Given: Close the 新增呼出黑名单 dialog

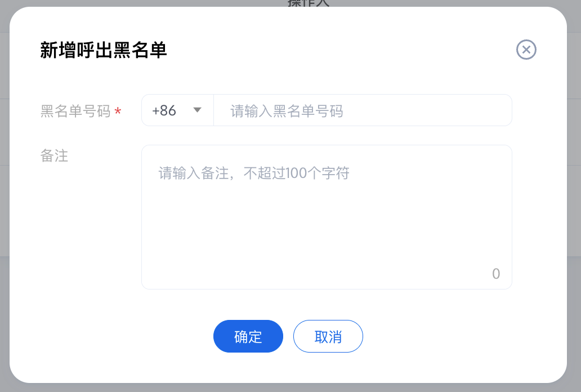Looking at the screenshot, I should click(526, 50).
